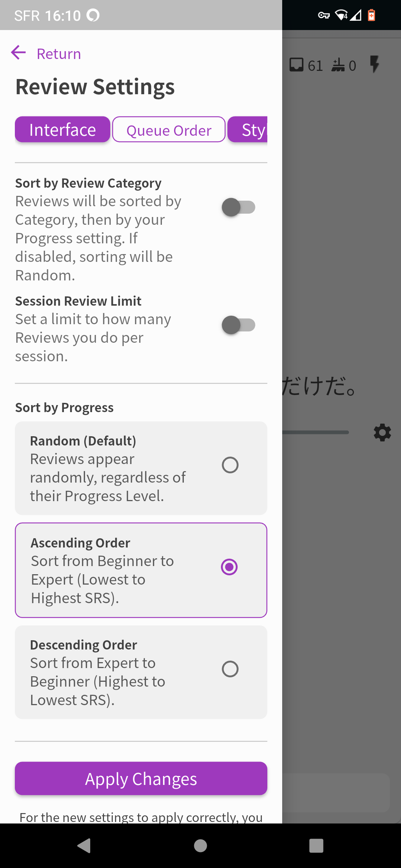This screenshot has width=401, height=868.
Task: Select the Random (Default) radio option
Action: pos(230,465)
